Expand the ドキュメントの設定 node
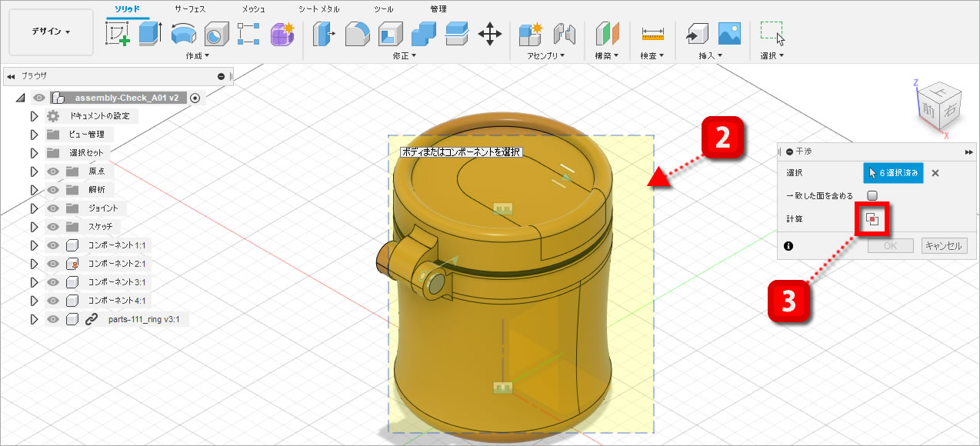 34,116
